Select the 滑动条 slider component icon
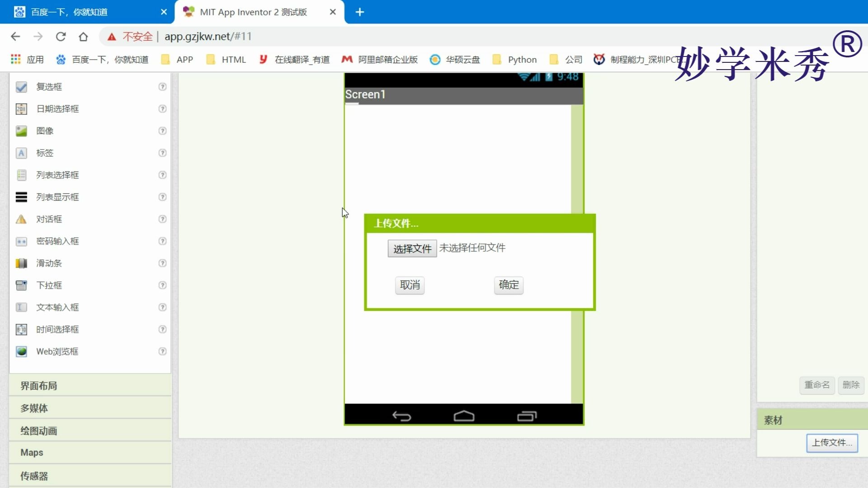 point(21,263)
